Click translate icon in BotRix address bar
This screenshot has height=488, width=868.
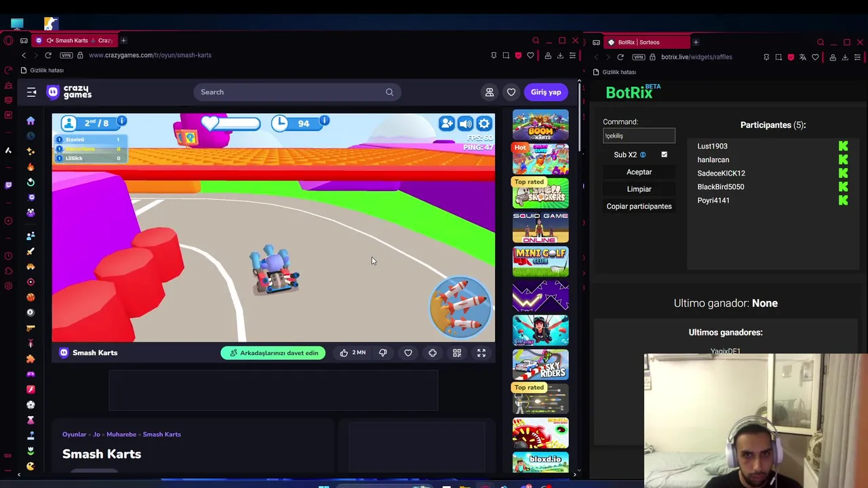[x=803, y=57]
